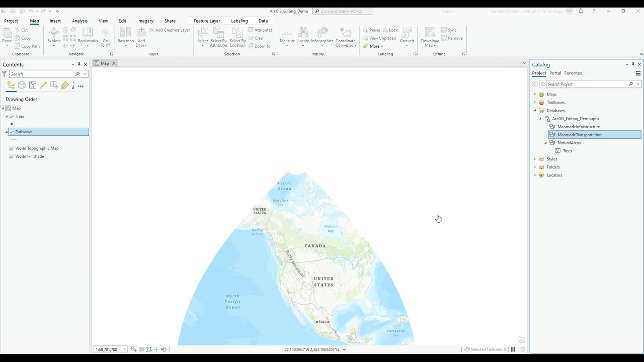
Task: Open the Bookmarks gallery
Action: coord(88,36)
